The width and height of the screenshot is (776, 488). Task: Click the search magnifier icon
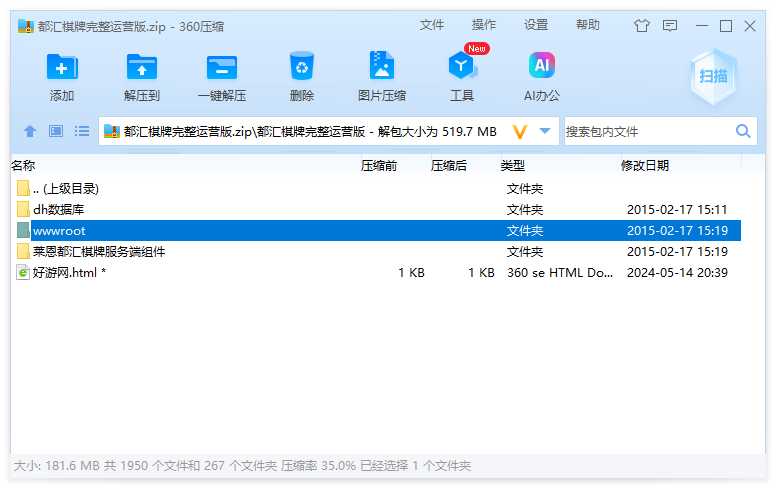pos(743,131)
